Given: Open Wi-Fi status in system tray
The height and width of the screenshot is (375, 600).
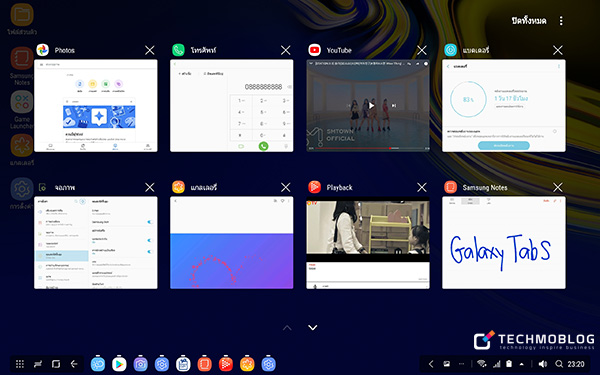Looking at the screenshot, I should 482,364.
